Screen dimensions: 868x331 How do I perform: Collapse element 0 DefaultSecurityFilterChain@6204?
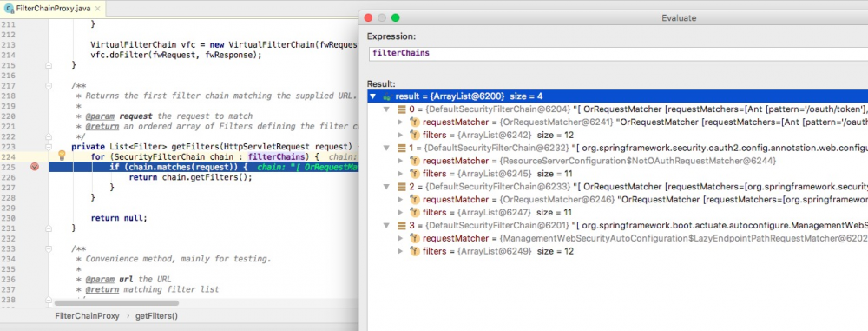(x=387, y=109)
